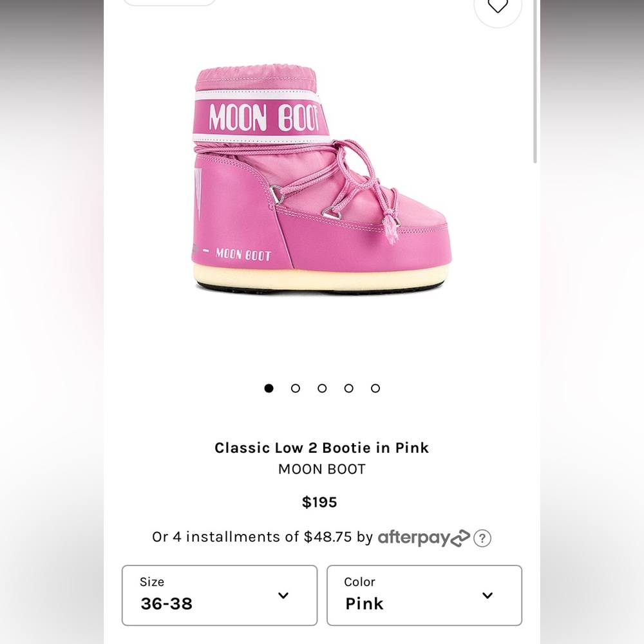644x644 pixels.
Task: Click the Color dropdown chevron arrow
Action: coord(487,596)
